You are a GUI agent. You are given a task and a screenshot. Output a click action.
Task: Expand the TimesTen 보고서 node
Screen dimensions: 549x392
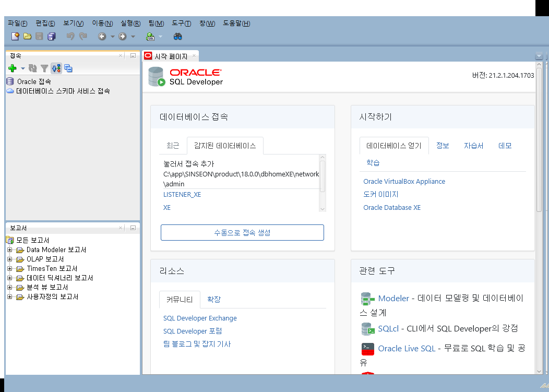(10, 269)
